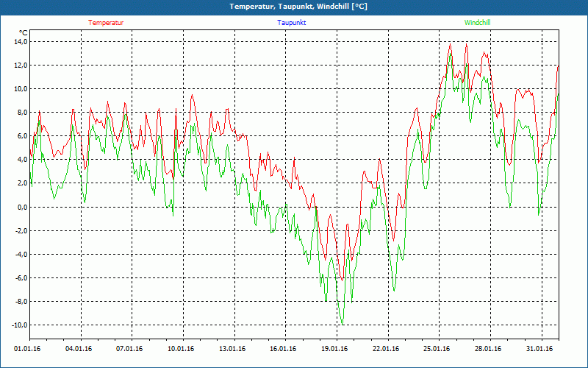588x368 pixels.
Task: Click the 19.01.16 date label
Action: pos(335,349)
